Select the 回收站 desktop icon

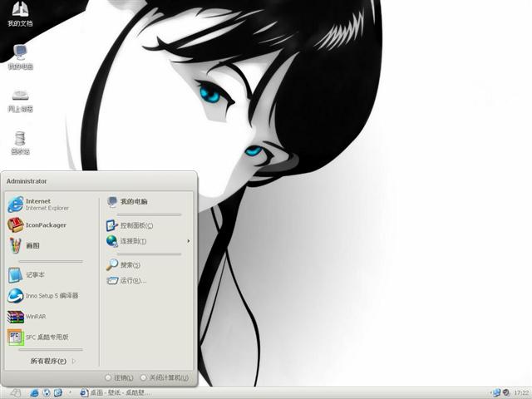pyautogui.click(x=20, y=142)
